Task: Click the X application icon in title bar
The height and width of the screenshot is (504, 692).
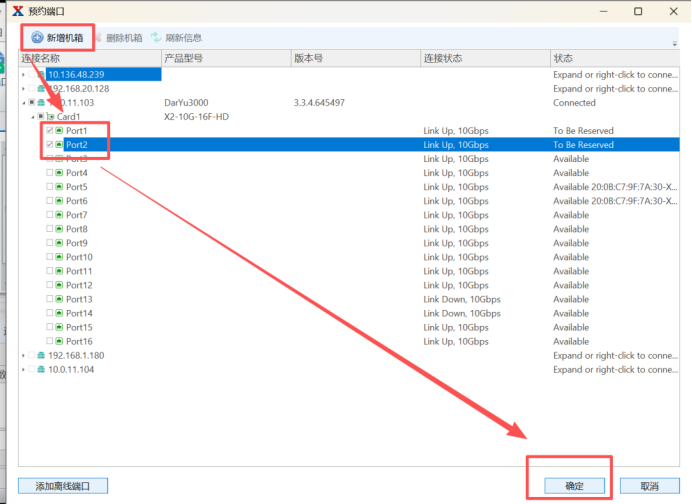Action: coord(18,11)
